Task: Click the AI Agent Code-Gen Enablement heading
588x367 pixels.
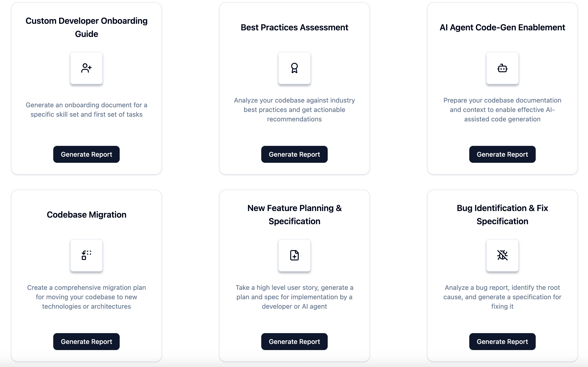Action: pyautogui.click(x=502, y=28)
